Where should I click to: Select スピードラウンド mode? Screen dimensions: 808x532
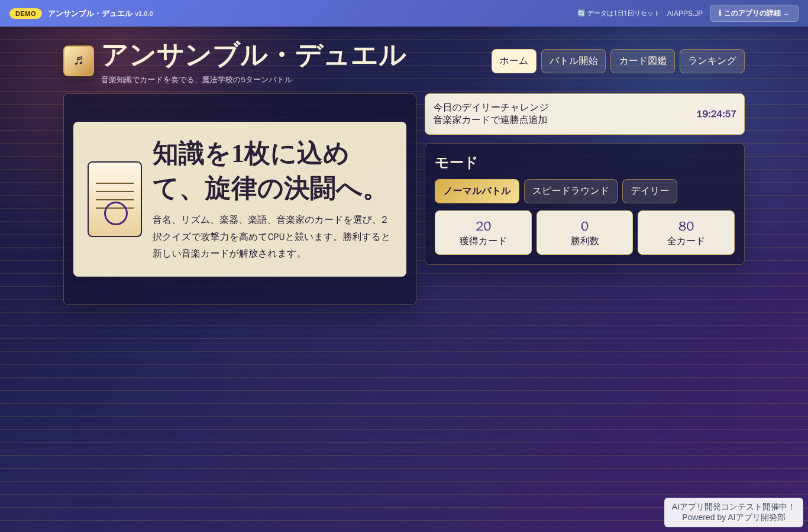click(x=571, y=191)
